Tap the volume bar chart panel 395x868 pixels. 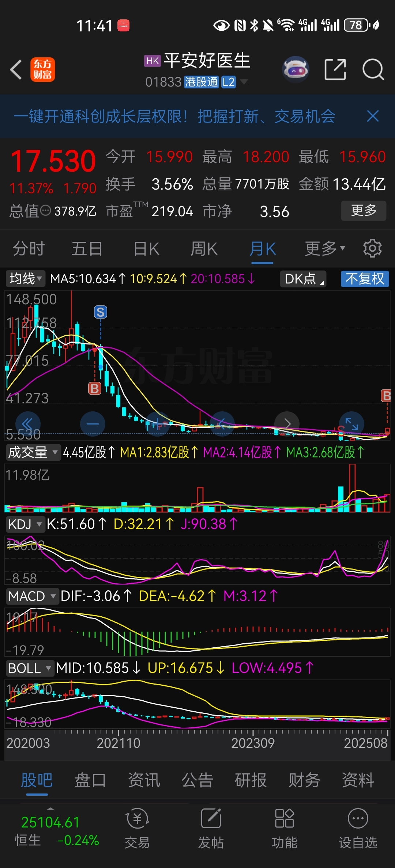point(197,488)
